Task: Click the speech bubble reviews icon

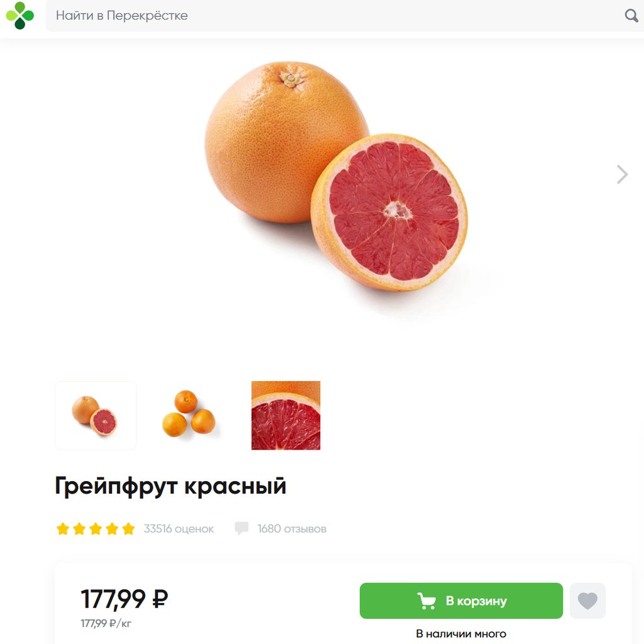Action: [241, 528]
